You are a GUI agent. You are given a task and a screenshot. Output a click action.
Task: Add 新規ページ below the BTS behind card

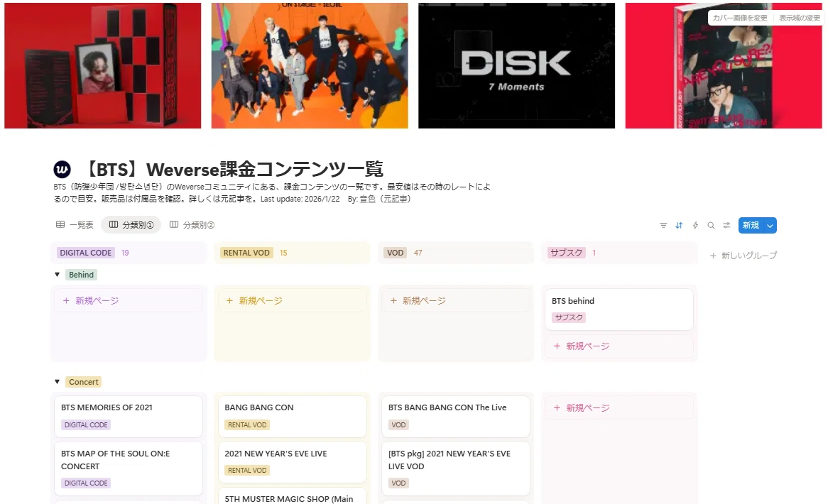click(x=619, y=346)
